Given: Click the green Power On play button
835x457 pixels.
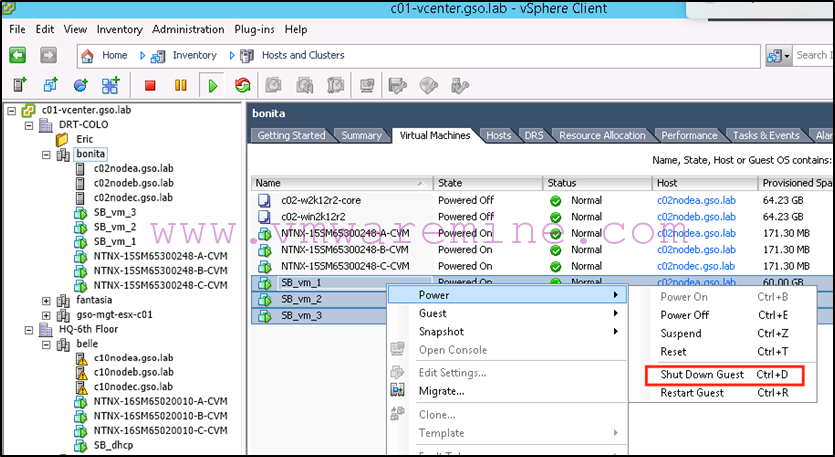Looking at the screenshot, I should 212,85.
